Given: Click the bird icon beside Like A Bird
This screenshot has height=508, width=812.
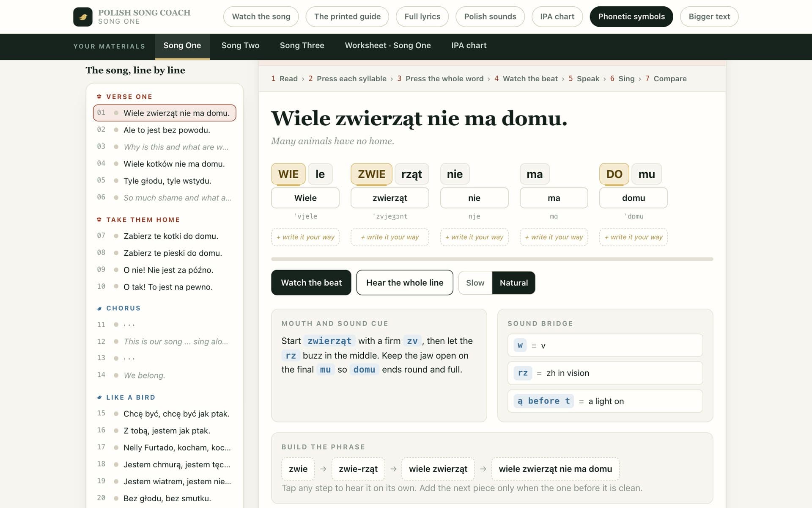Looking at the screenshot, I should [99, 398].
